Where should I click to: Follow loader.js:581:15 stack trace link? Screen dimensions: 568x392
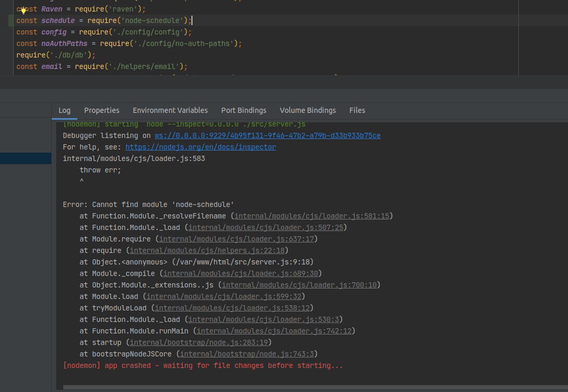click(312, 216)
